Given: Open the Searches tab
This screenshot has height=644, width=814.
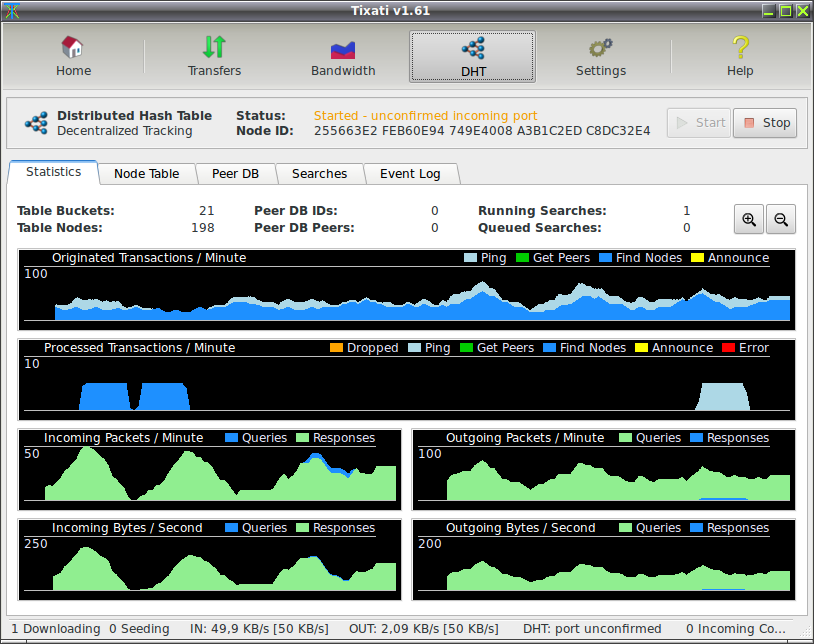Looking at the screenshot, I should (x=319, y=174).
